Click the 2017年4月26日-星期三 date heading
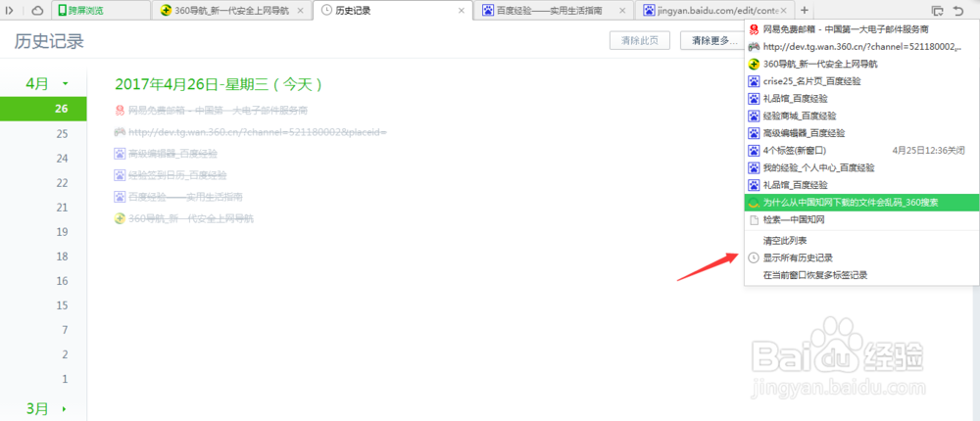The height and width of the screenshot is (421, 980). [220, 85]
